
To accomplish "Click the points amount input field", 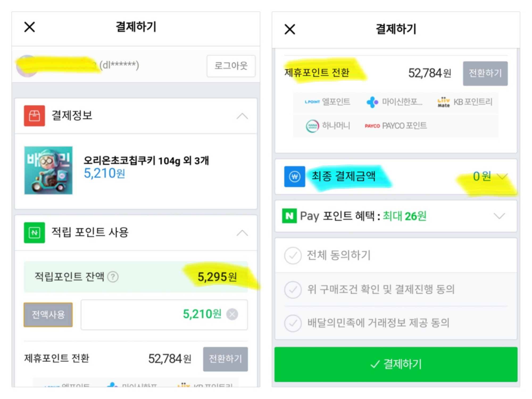I will click(x=164, y=315).
